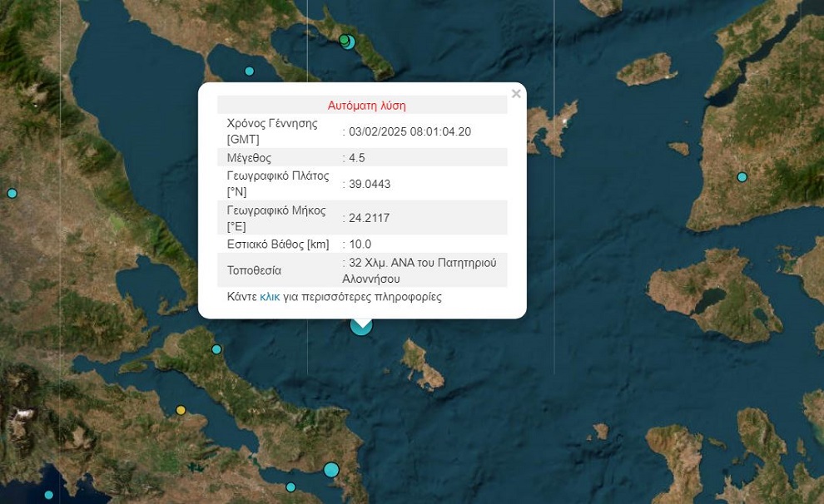
Task: Click the cyan marker in the bottom-left sea
Action: point(49,495)
